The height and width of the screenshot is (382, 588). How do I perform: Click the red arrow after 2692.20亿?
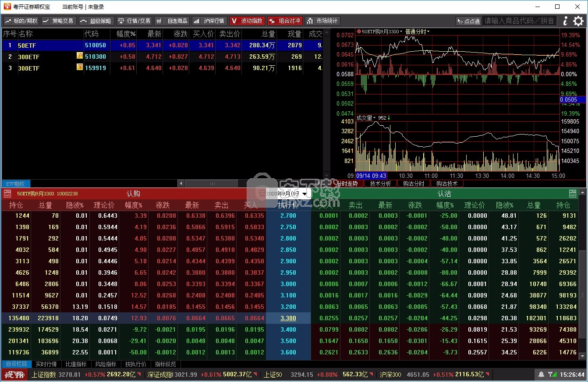coord(139,375)
